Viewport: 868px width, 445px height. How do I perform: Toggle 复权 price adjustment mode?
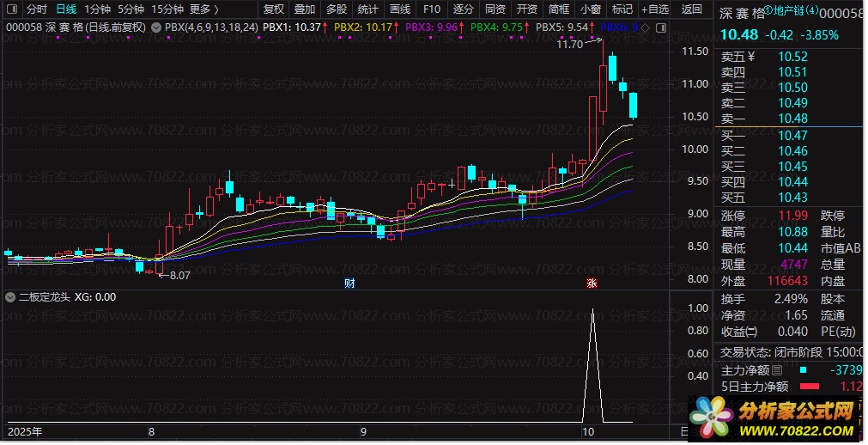coord(273,9)
